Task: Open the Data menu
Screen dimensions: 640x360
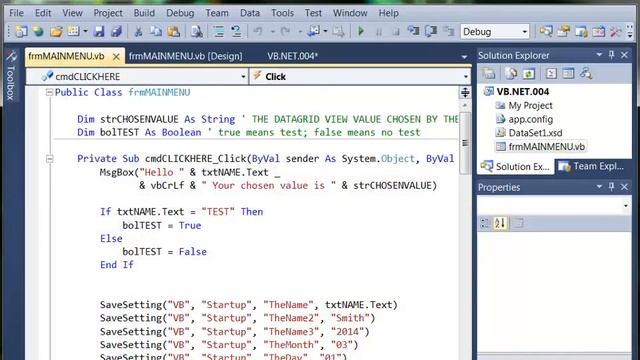Action: (250, 13)
